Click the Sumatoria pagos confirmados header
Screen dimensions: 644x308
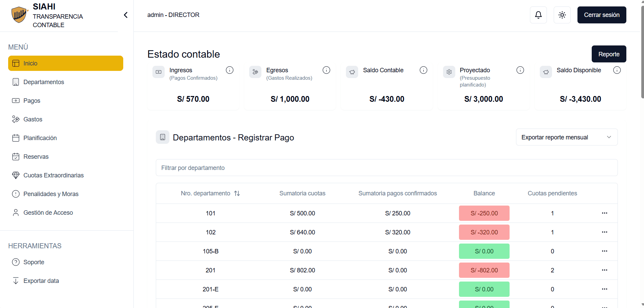pyautogui.click(x=398, y=193)
